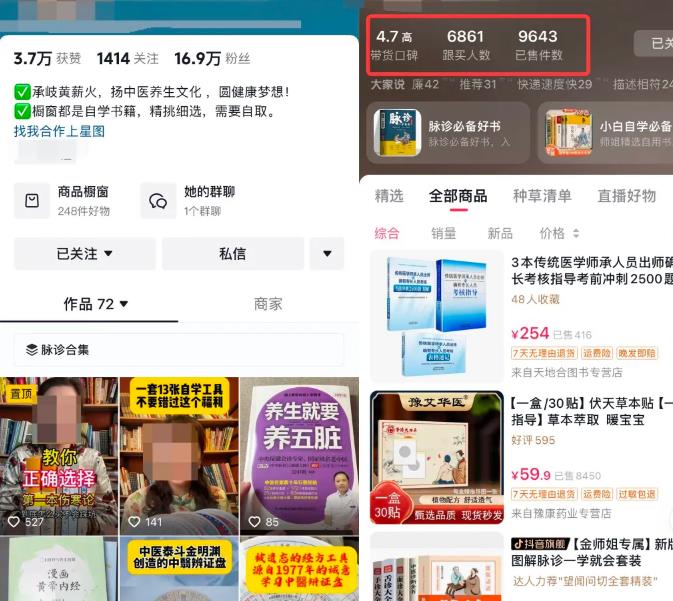Image resolution: width=673 pixels, height=601 pixels.
Task: Click the 快递速度快29 review tag
Action: click(554, 84)
